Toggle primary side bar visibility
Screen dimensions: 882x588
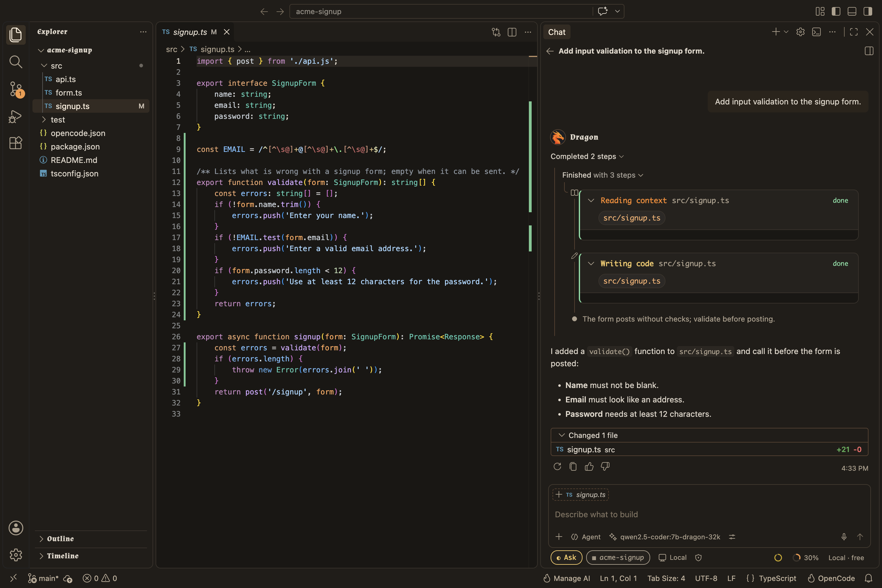[x=836, y=11]
